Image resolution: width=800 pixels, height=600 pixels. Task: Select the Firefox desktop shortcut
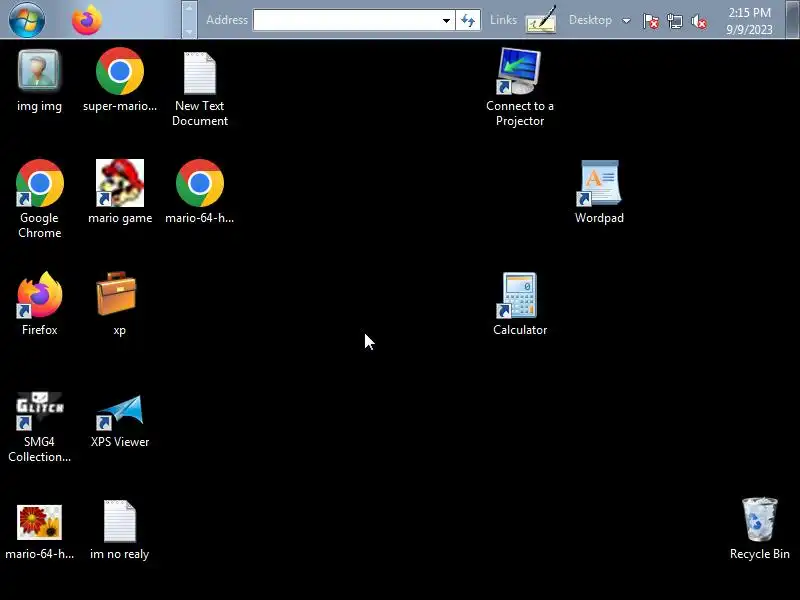[x=39, y=304]
